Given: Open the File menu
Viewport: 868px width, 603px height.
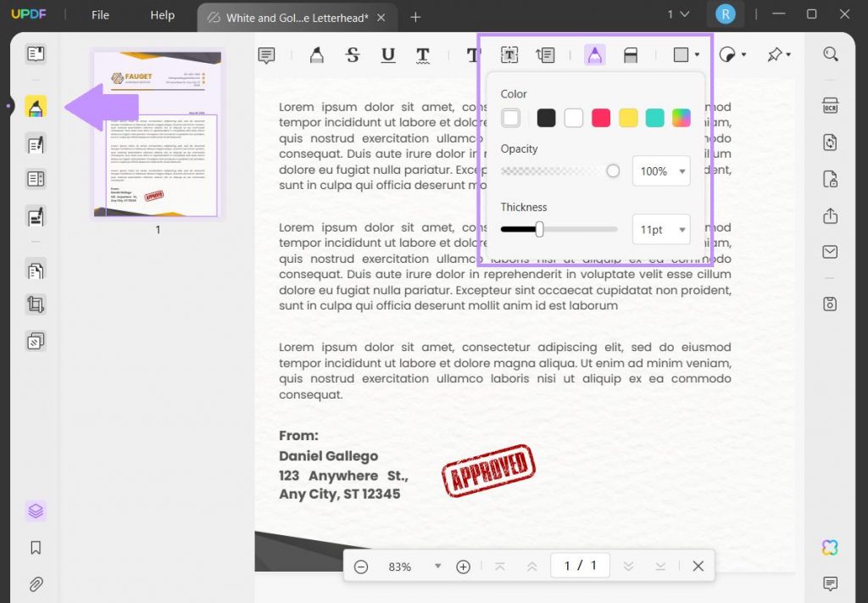Looking at the screenshot, I should 99,14.
